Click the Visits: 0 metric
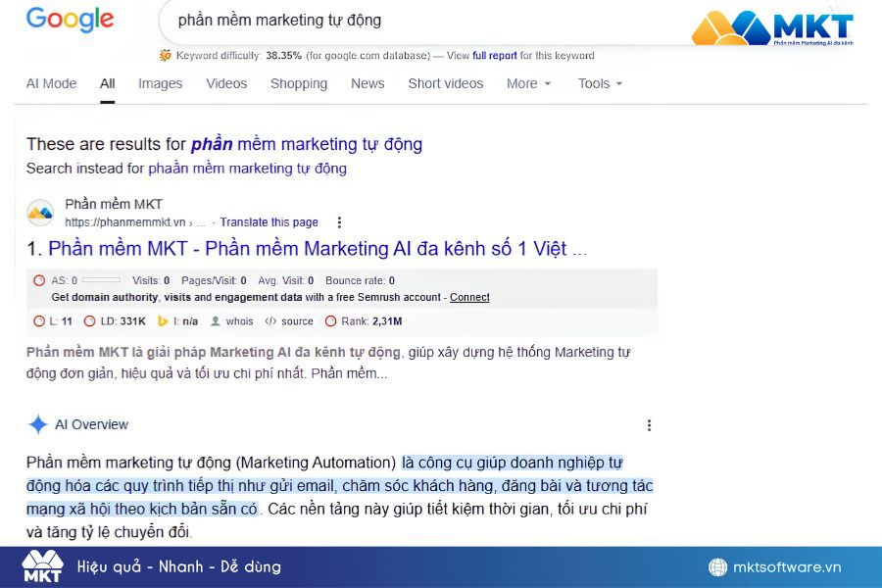The height and width of the screenshot is (588, 882). point(151,280)
